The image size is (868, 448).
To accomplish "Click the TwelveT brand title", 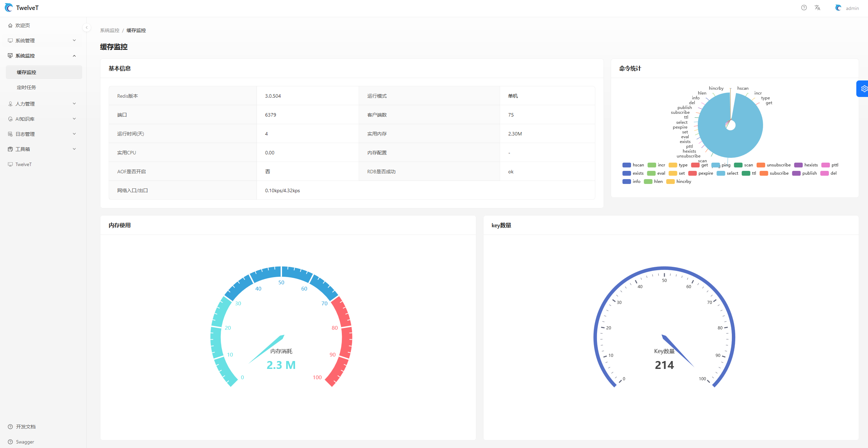I will pos(27,8).
